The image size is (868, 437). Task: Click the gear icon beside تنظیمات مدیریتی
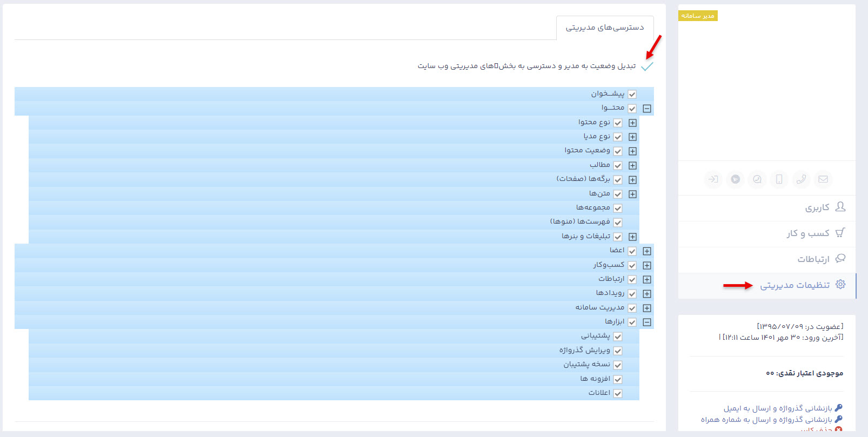[840, 285]
